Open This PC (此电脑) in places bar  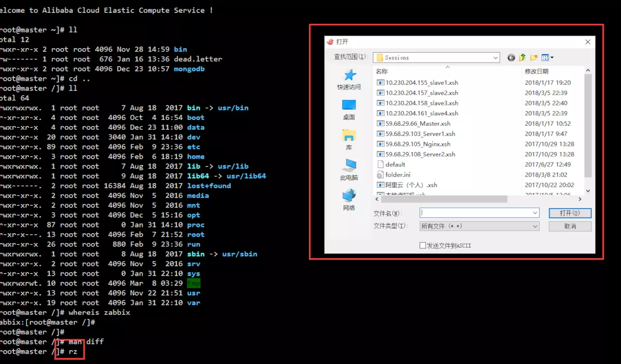(349, 169)
